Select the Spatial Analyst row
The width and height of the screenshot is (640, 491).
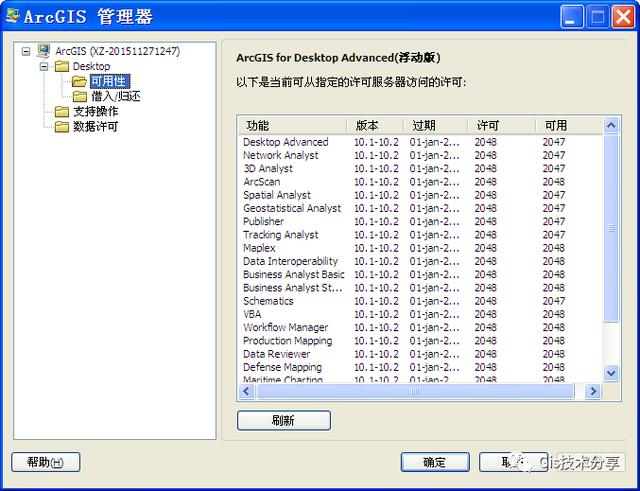pos(420,195)
